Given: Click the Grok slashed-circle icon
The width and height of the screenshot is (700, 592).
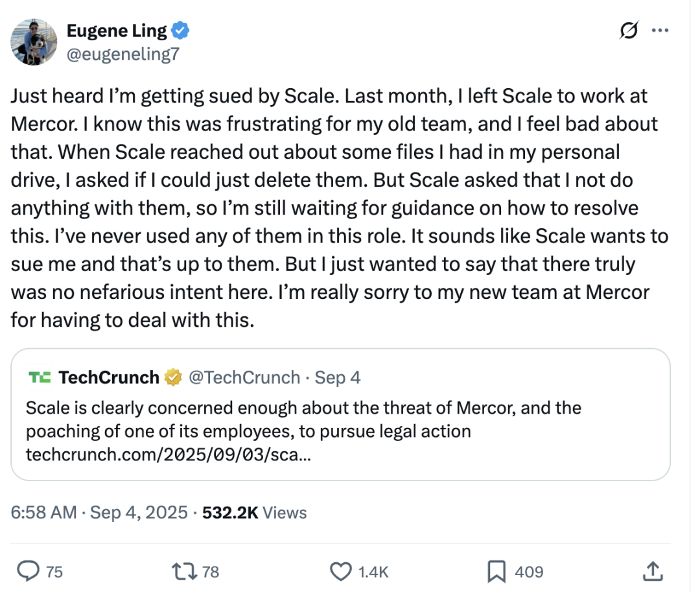Looking at the screenshot, I should tap(628, 30).
